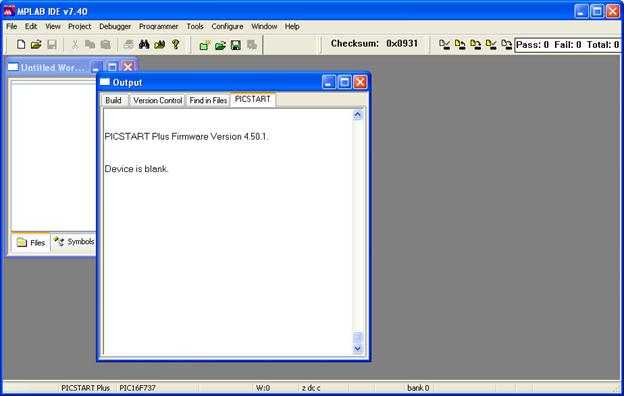Viewport: 624px width, 396px height.
Task: Open the Tools menu
Action: point(195,26)
